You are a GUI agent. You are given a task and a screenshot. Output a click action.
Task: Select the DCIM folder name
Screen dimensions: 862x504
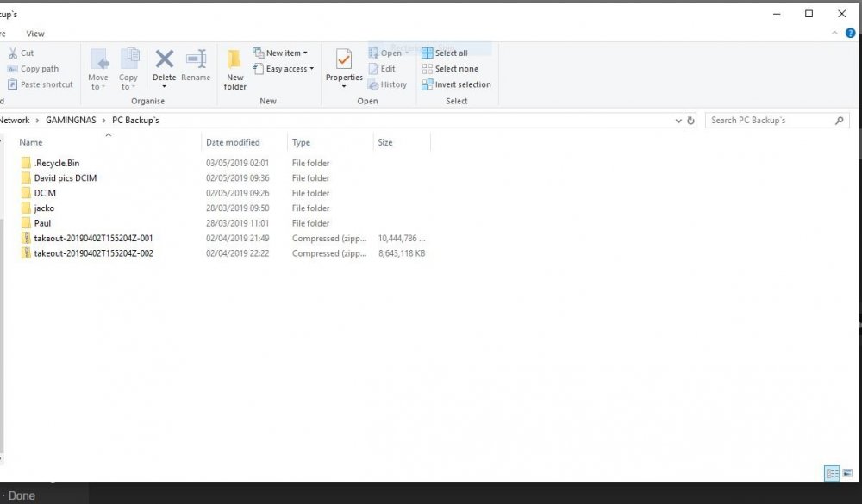[45, 193]
